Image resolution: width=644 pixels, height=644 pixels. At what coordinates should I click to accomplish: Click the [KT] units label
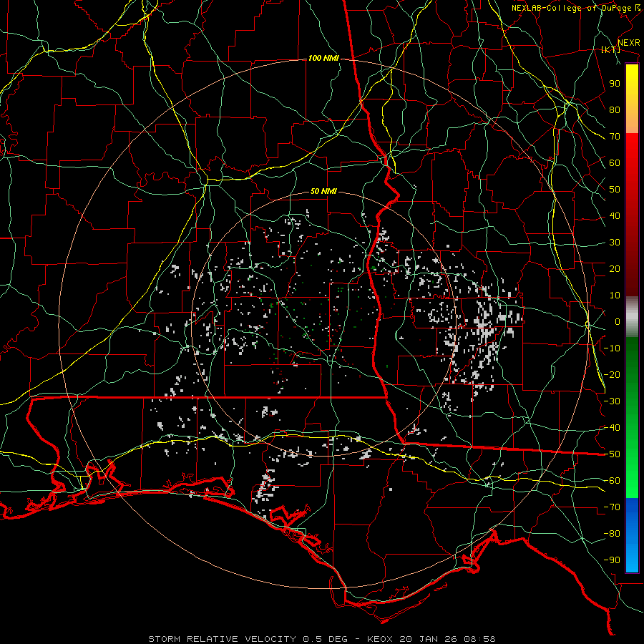pyautogui.click(x=611, y=49)
